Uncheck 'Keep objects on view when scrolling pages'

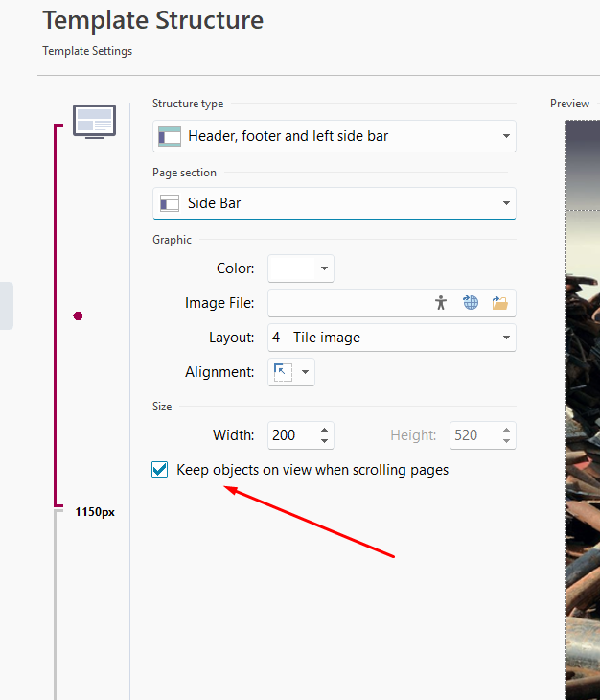pyautogui.click(x=160, y=470)
